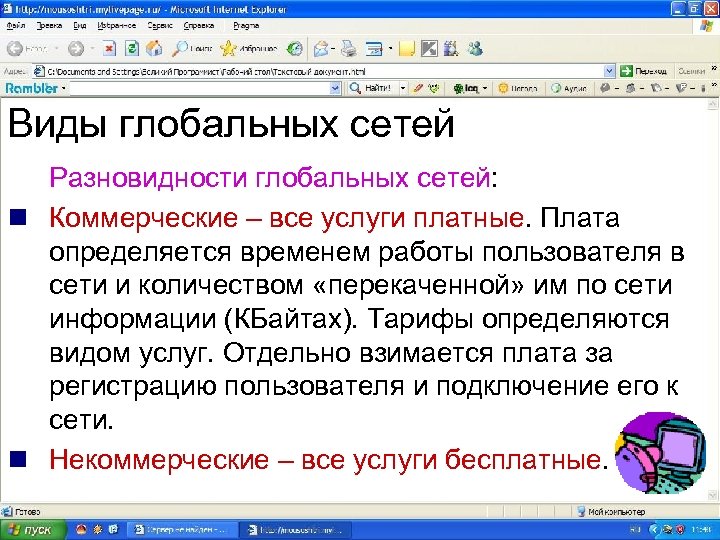
Task: Click the page icon in address bar
Action: click(x=39, y=71)
